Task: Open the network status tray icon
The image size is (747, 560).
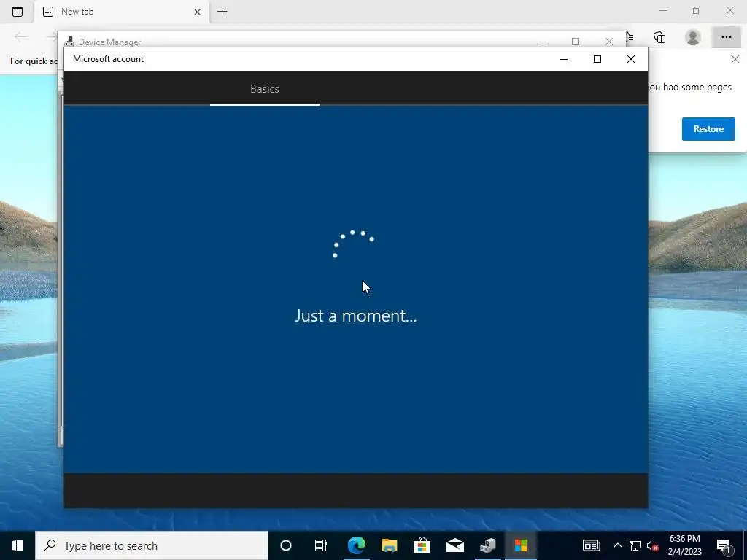Action: [x=635, y=545]
